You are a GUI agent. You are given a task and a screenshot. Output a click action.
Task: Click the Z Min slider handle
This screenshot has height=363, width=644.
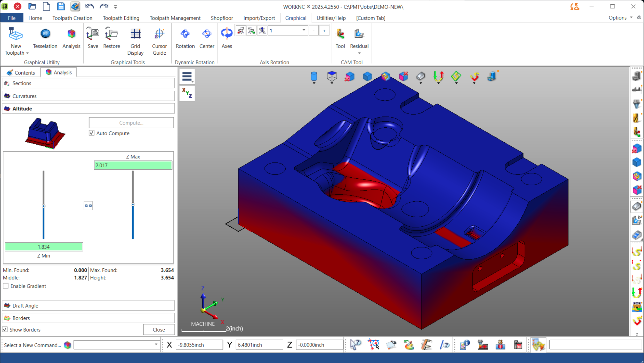tap(44, 206)
